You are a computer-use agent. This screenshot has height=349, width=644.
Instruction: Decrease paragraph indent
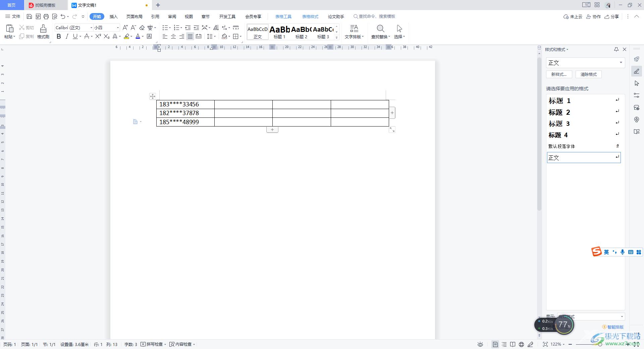188,28
